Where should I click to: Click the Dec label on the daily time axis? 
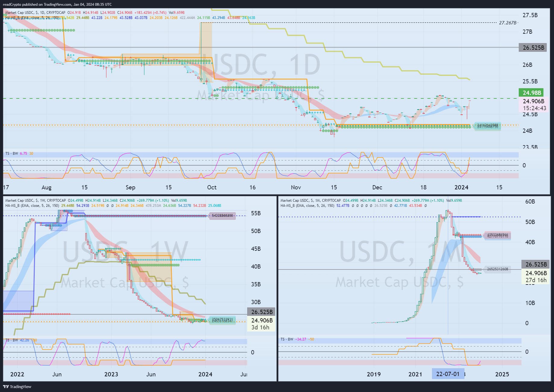(x=377, y=187)
